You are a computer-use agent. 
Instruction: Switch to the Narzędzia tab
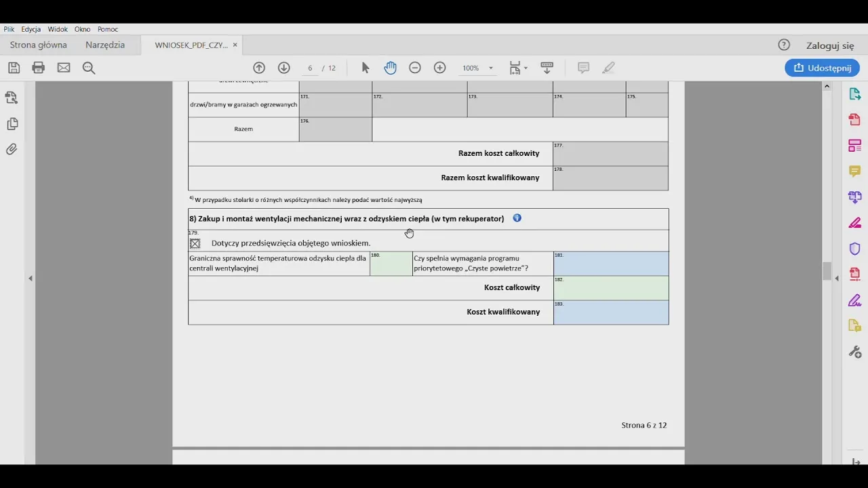(x=105, y=45)
